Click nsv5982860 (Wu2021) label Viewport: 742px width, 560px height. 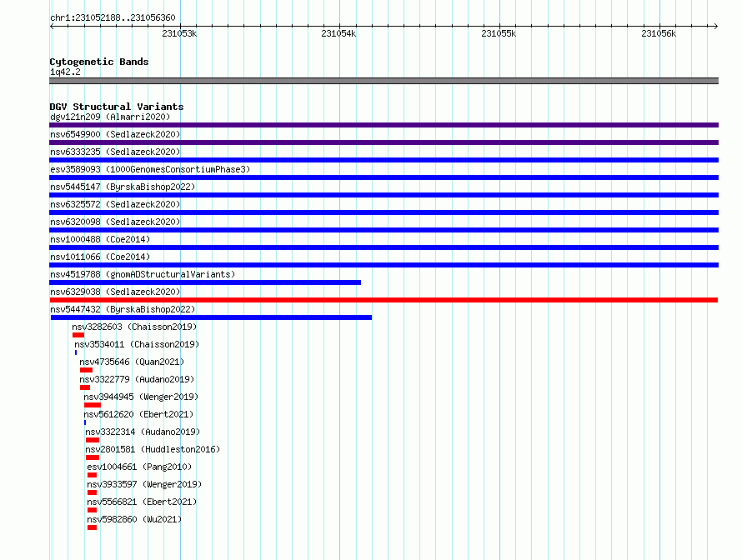click(134, 519)
